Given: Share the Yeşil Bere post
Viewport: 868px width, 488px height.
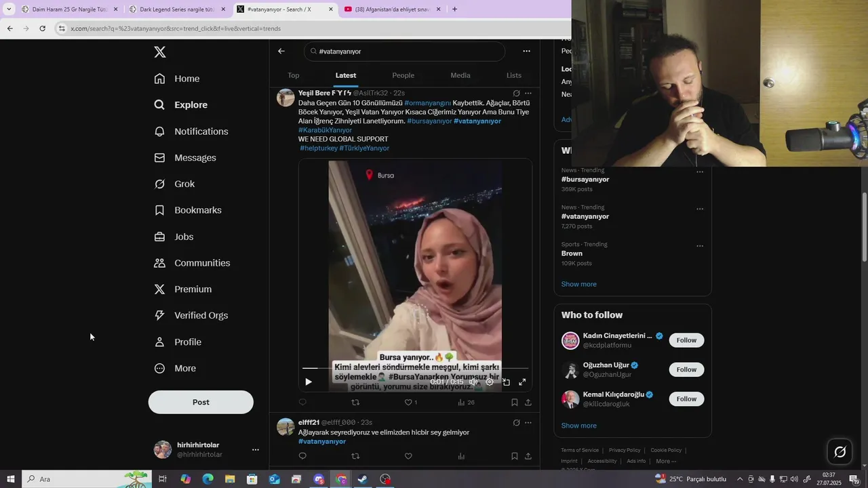Looking at the screenshot, I should pyautogui.click(x=528, y=403).
